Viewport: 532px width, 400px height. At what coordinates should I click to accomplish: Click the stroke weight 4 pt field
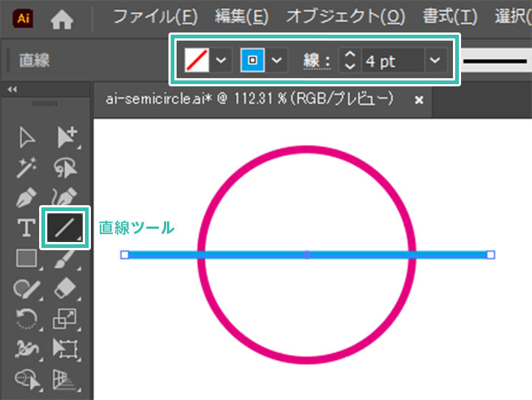point(392,61)
